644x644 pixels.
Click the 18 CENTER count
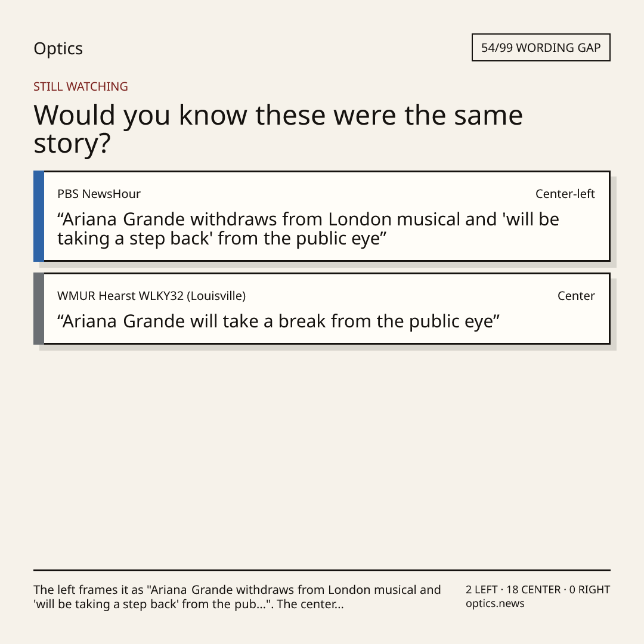[533, 590]
